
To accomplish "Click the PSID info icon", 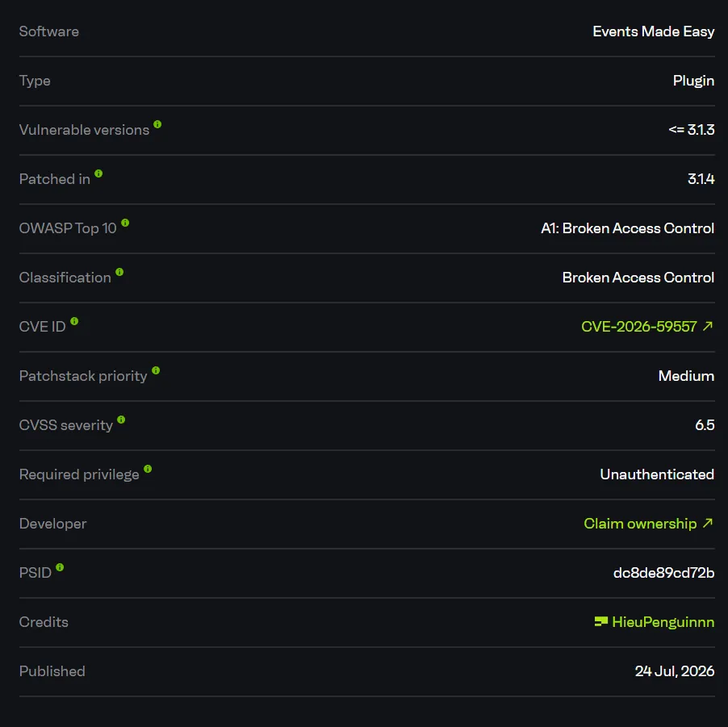I will [x=60, y=567].
